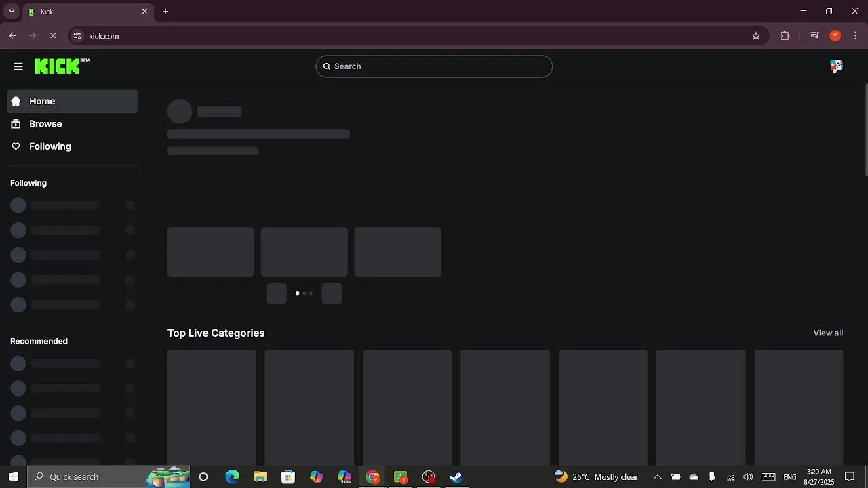Screen dimensions: 868x488
Task: Switch input language ENG
Action: click(x=790, y=476)
